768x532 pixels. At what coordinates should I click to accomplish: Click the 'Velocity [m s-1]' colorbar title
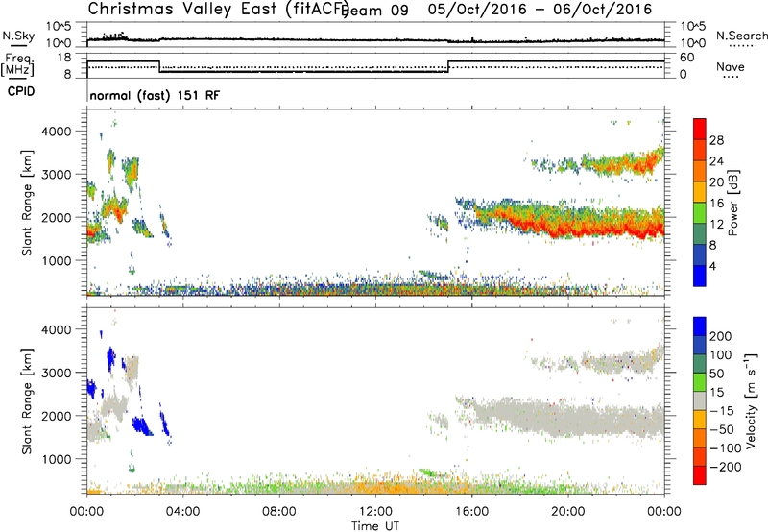751,400
